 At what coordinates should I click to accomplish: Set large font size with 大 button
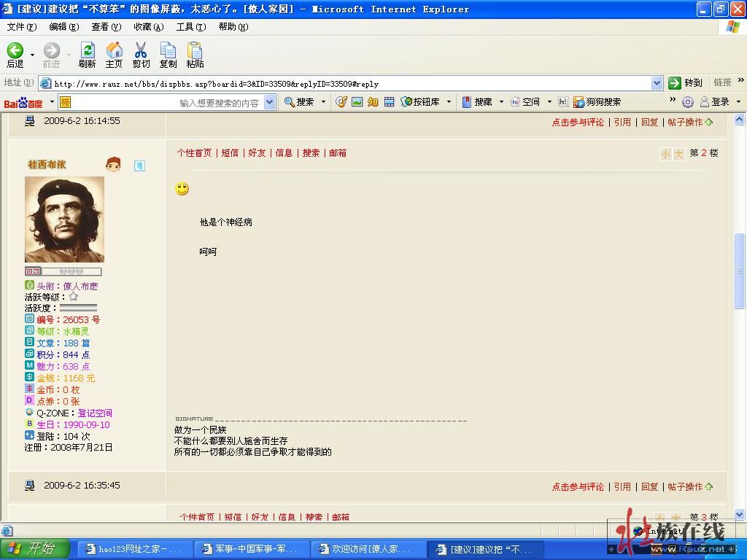coord(678,154)
